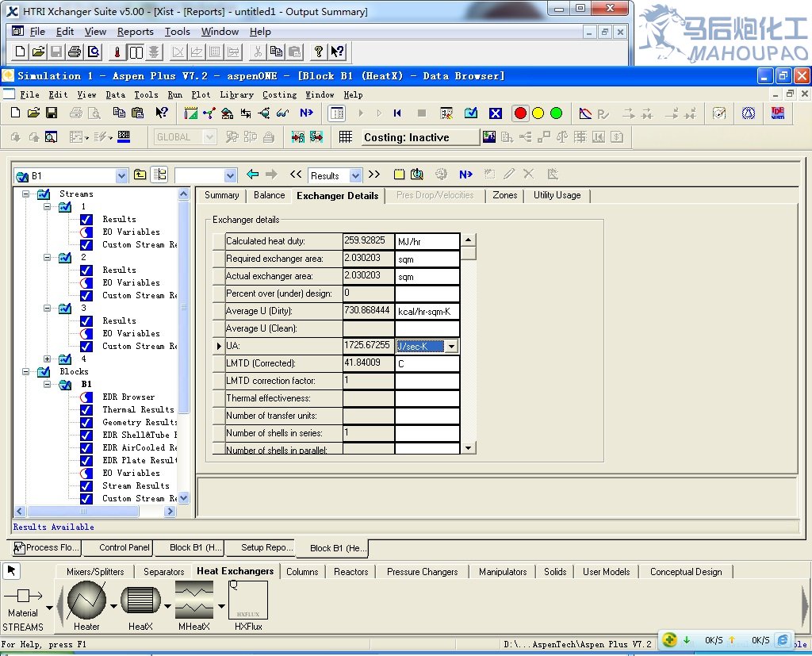Open the Reports menu in HTRI window
Screen dimensions: 812x656
pos(135,32)
